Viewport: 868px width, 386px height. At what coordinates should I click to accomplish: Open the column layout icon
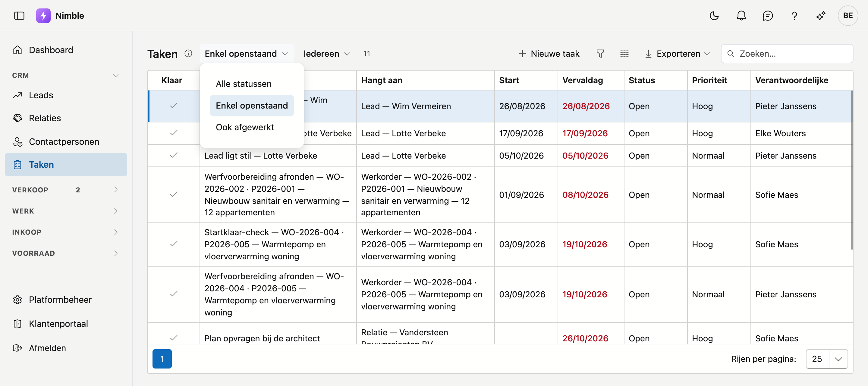pos(624,54)
